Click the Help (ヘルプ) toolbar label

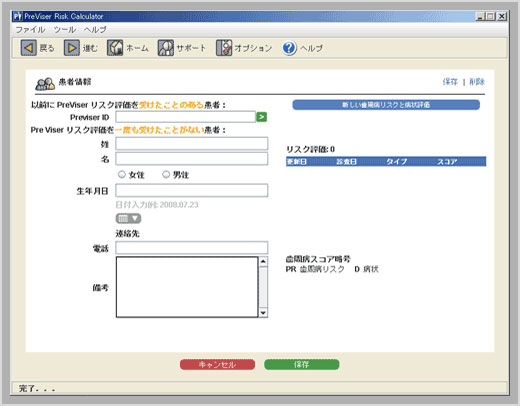click(311, 48)
